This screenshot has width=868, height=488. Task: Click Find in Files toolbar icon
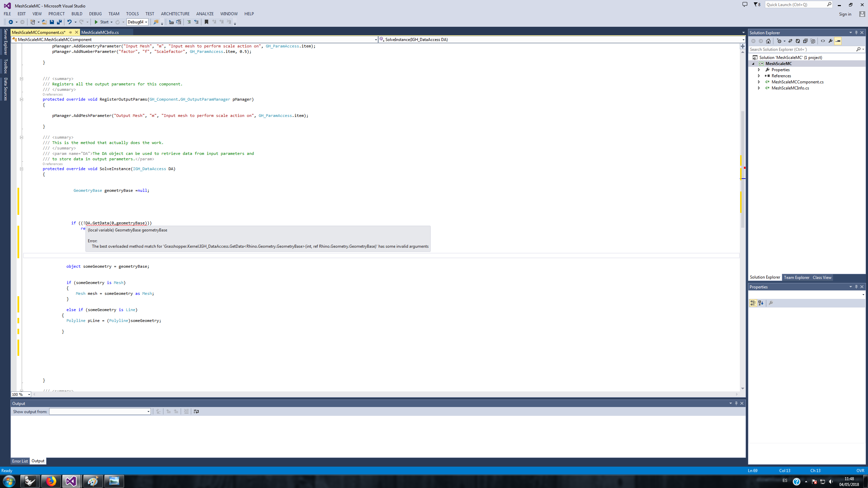tap(156, 22)
